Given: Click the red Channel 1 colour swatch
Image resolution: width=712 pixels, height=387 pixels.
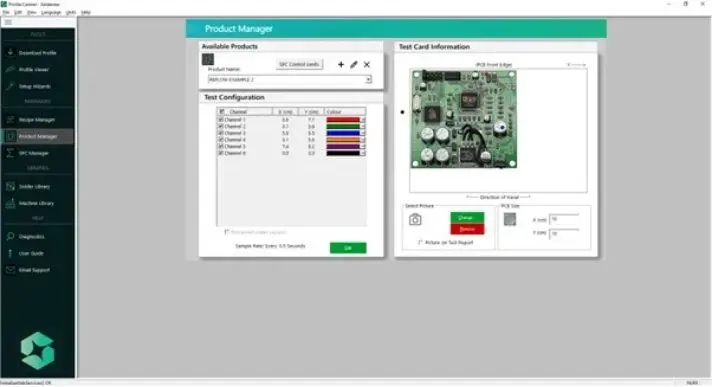Looking at the screenshot, I should 343,120.
